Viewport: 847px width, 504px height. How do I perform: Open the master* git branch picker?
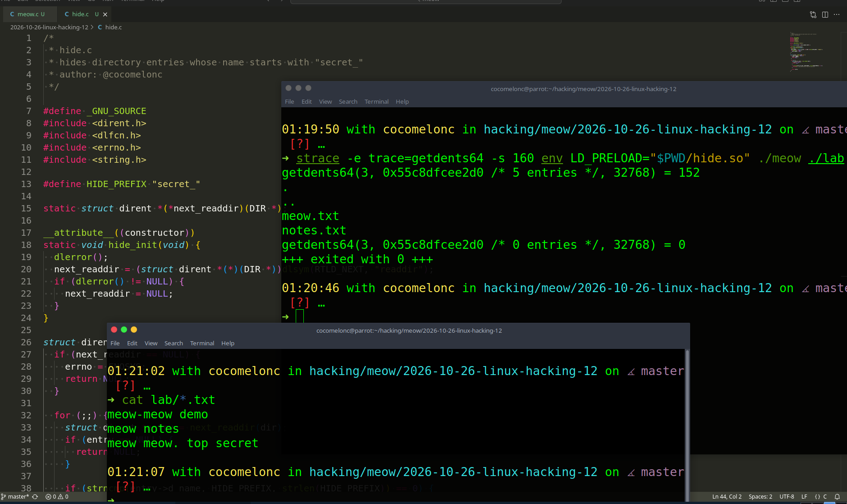pos(15,496)
